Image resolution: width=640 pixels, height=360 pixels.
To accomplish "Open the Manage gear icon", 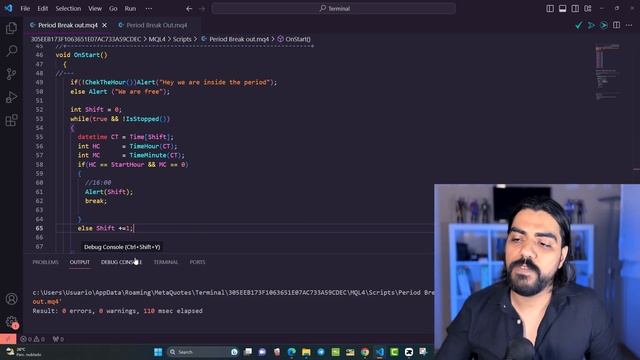I will coord(11,322).
